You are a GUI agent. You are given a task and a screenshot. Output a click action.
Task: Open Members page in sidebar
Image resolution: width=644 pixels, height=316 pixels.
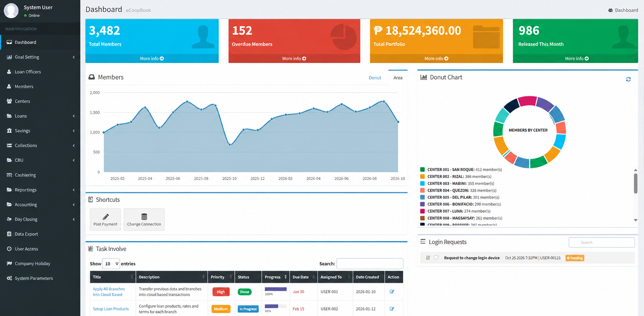40,86
